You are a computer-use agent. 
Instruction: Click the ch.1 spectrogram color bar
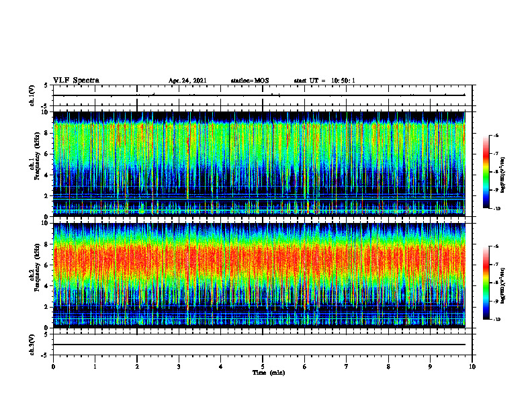click(x=486, y=172)
